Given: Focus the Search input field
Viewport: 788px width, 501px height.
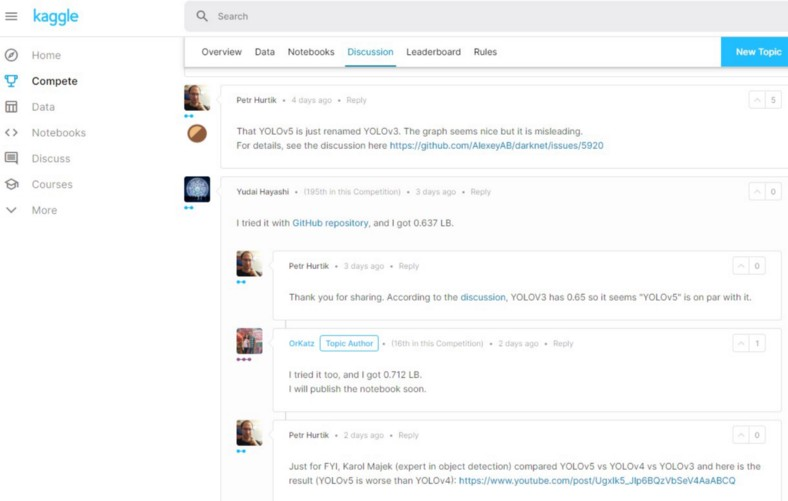Looking at the screenshot, I should pos(486,16).
